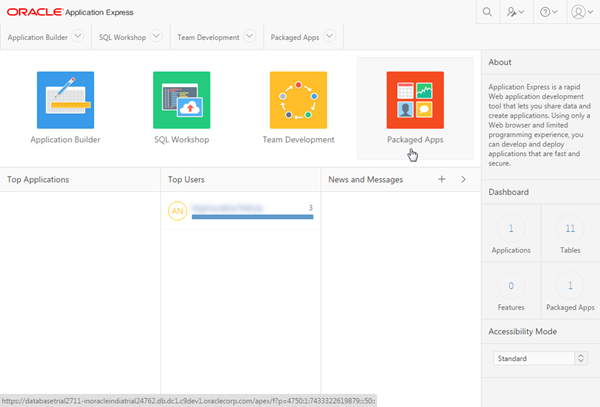The image size is (600, 407).
Task: Open News and Messages arrow icon
Action: pyautogui.click(x=463, y=179)
